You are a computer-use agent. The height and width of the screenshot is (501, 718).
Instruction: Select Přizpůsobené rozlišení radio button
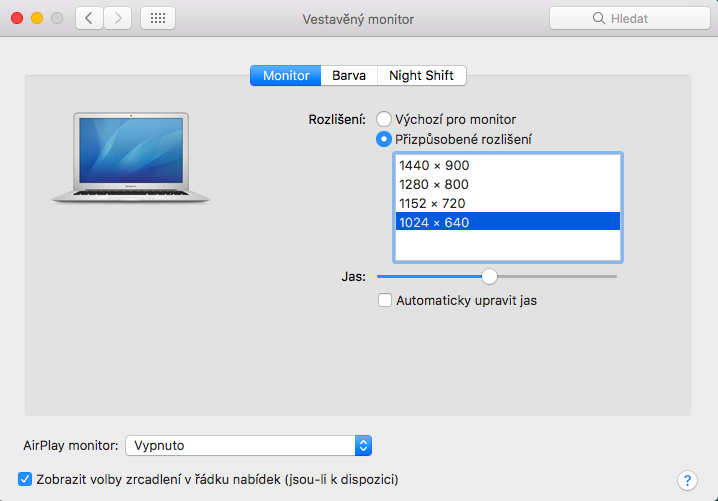(x=384, y=139)
